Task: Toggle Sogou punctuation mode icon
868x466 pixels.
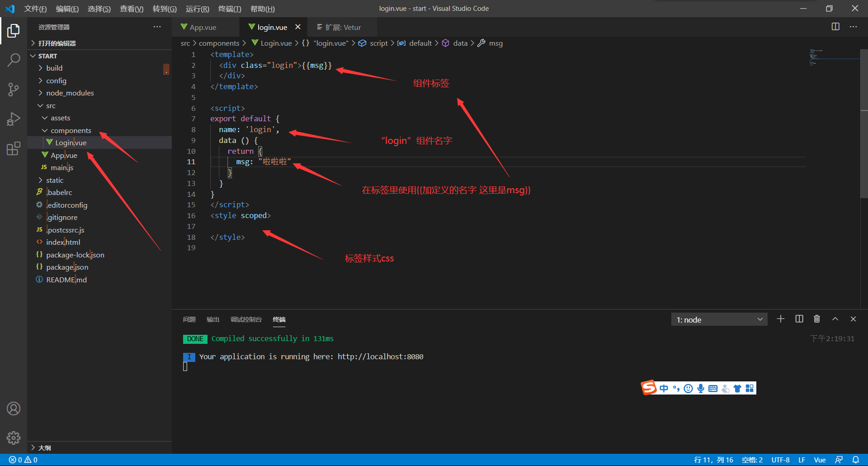Action: [x=676, y=388]
